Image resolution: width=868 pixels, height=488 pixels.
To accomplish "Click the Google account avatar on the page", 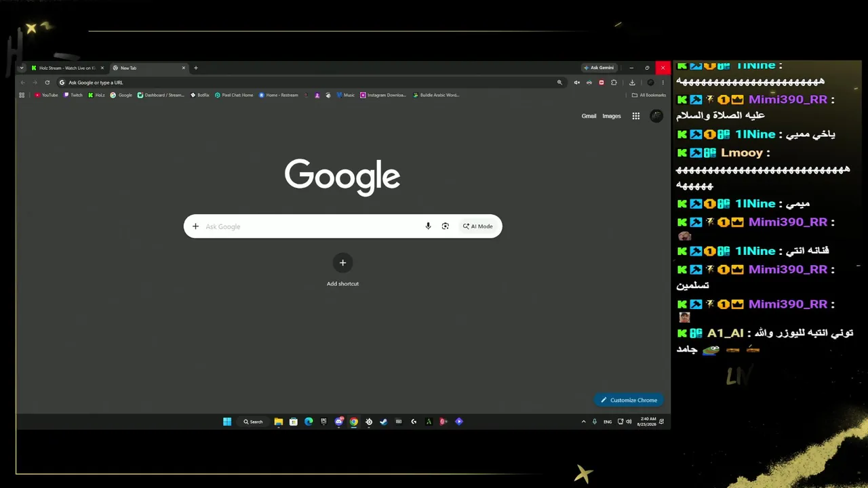I will [x=656, y=116].
